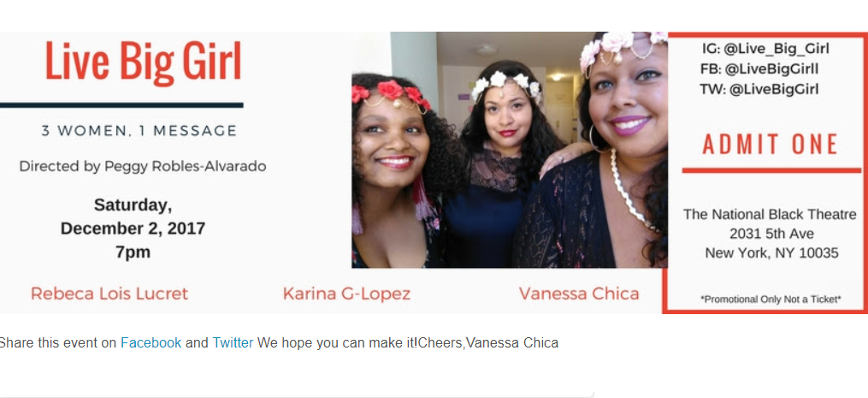Image resolution: width=868 pixels, height=398 pixels.
Task: Click the Promotional Only Not a Ticket note
Action: click(x=771, y=300)
